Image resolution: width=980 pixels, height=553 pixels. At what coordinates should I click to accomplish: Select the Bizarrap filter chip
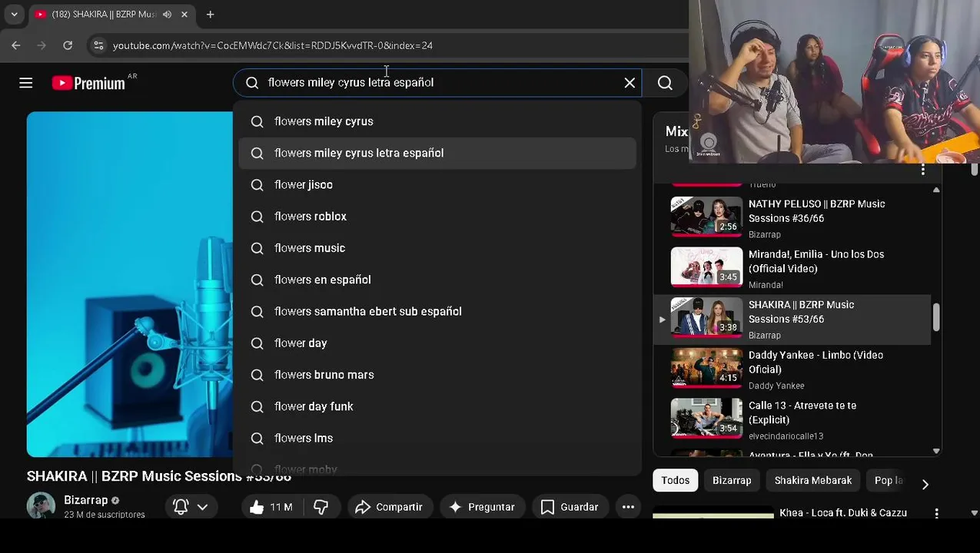click(732, 480)
